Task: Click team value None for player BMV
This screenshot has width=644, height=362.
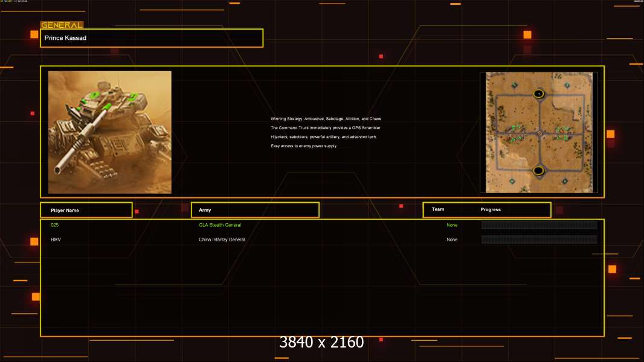Action: pos(452,240)
